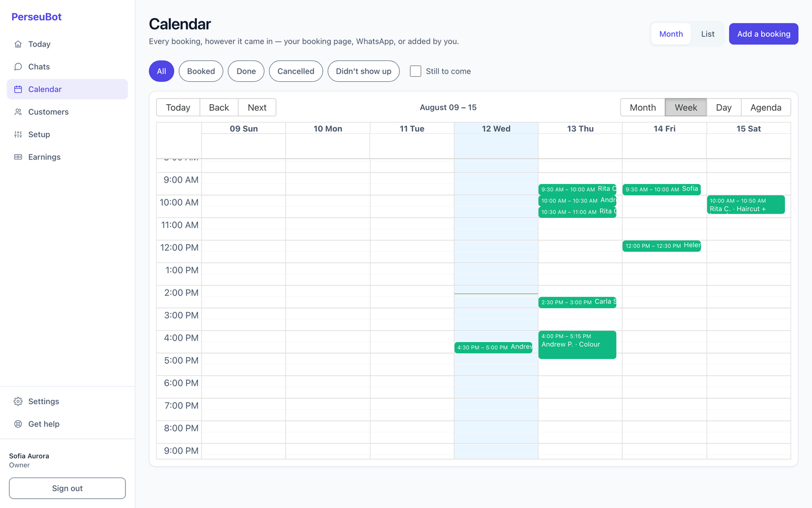Screen dimensions: 812x508
Task: Click the Today home icon in sidebar
Action: (18, 44)
